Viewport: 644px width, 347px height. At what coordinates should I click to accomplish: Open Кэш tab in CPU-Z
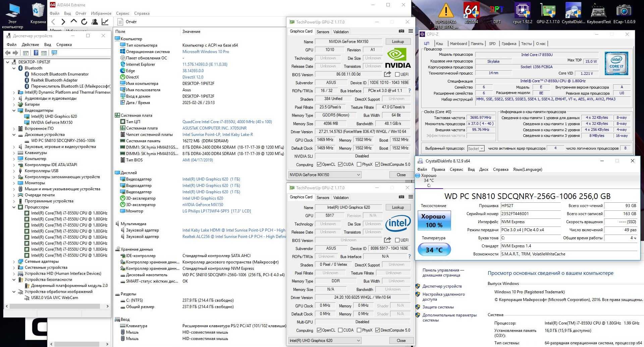pyautogui.click(x=439, y=44)
